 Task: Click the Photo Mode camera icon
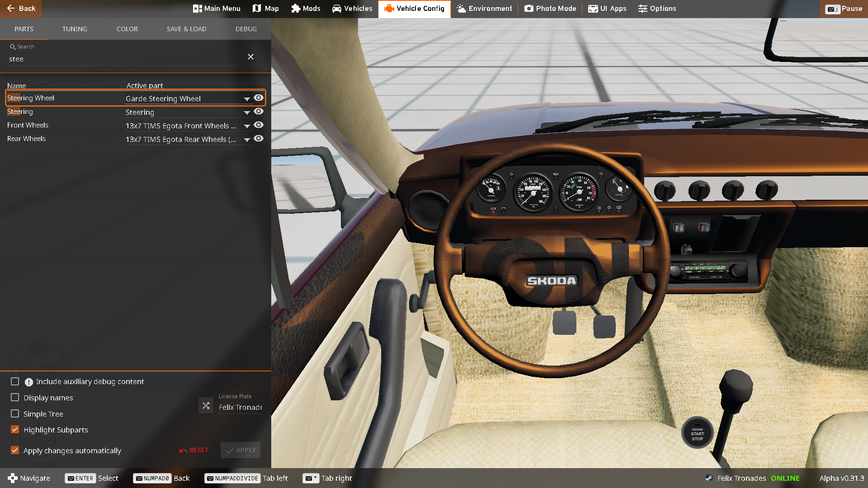[529, 9]
